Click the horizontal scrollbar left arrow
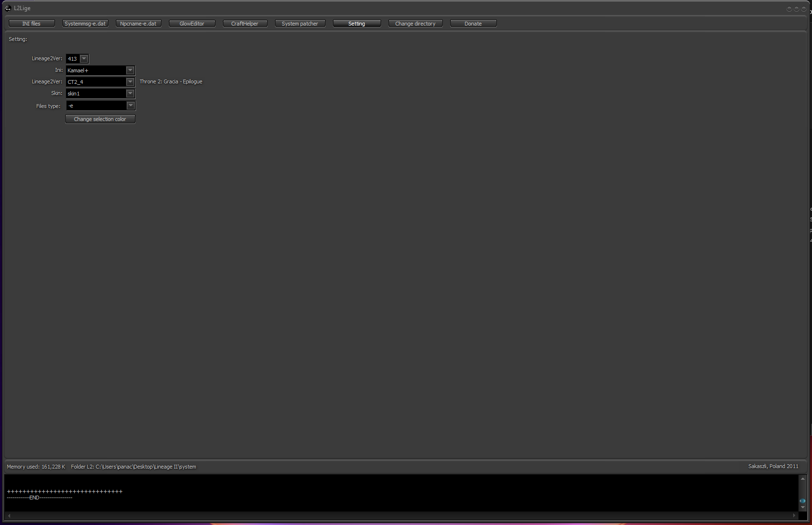The width and height of the screenshot is (812, 525). (x=9, y=515)
